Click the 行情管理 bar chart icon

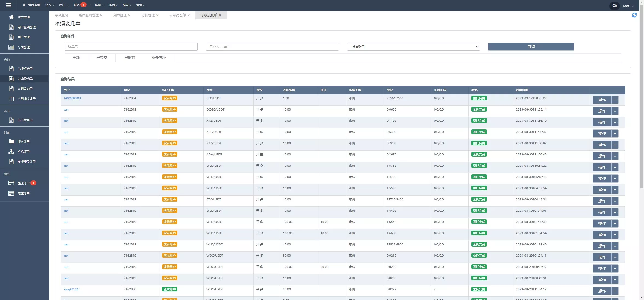click(11, 47)
